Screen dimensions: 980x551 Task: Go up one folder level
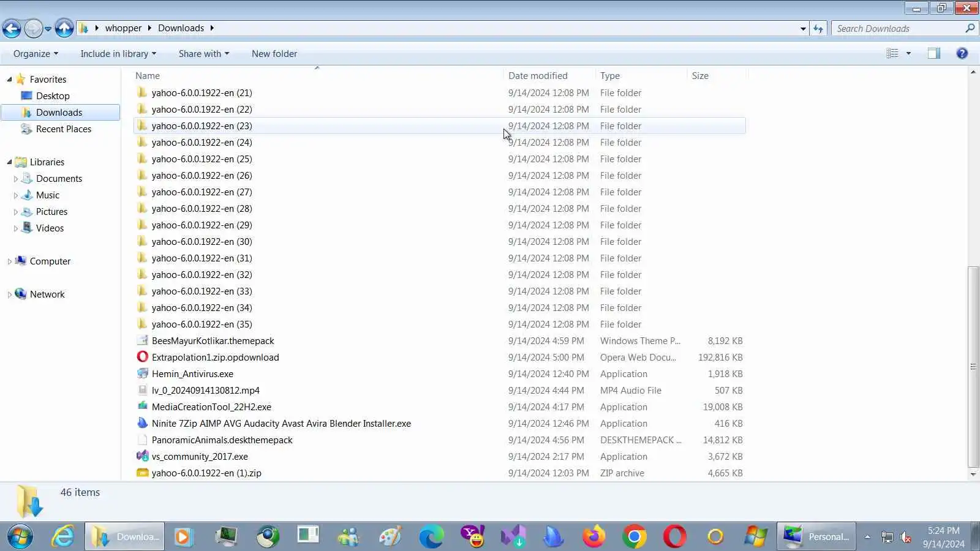pos(64,28)
